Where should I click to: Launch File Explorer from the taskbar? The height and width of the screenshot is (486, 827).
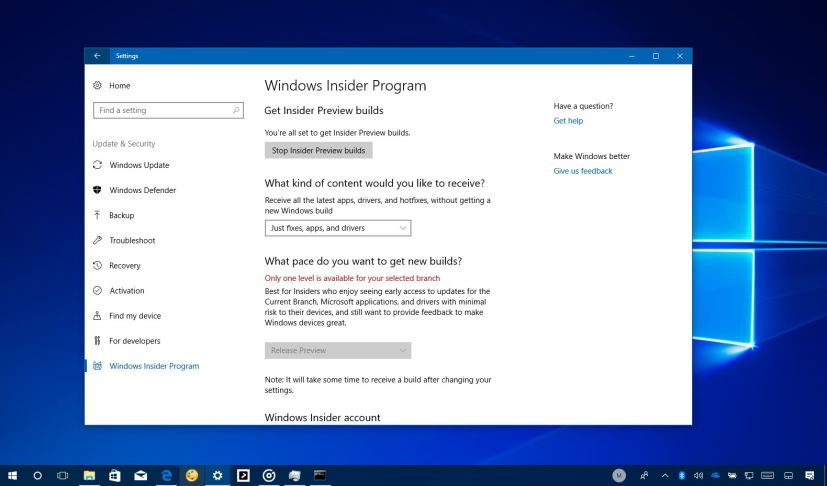coord(89,475)
